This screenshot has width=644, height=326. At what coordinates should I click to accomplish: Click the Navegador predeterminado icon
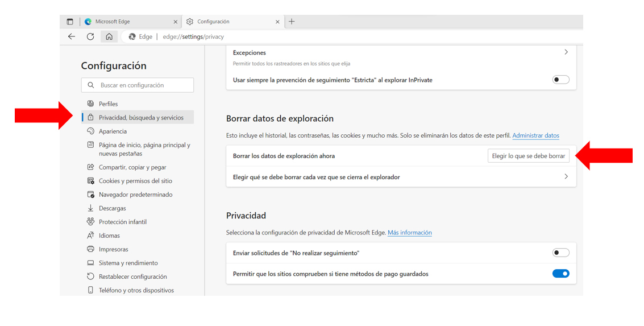pos(90,195)
